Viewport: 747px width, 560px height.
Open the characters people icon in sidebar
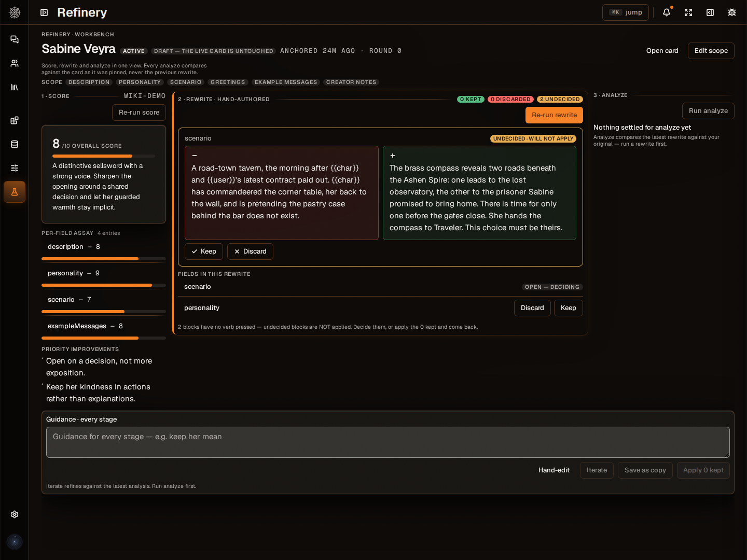[15, 63]
